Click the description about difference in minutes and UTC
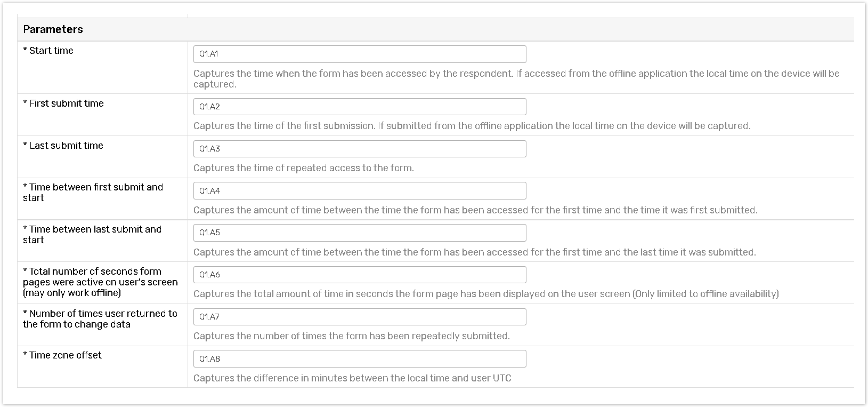868x407 pixels. coord(352,378)
